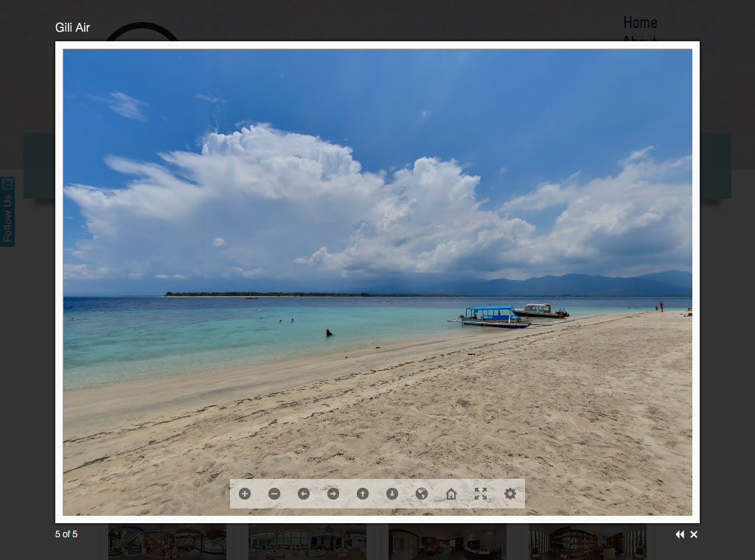Click the Home menu link
Screen dimensions: 755x560
coord(640,23)
